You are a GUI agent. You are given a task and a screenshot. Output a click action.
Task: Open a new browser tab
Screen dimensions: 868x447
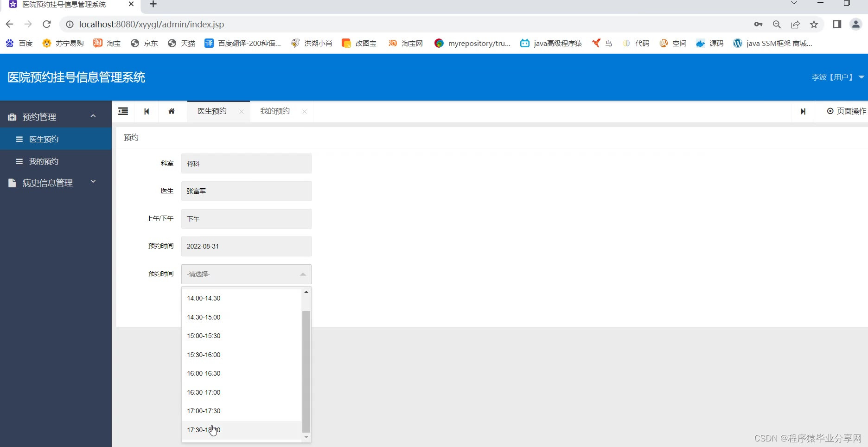(153, 4)
